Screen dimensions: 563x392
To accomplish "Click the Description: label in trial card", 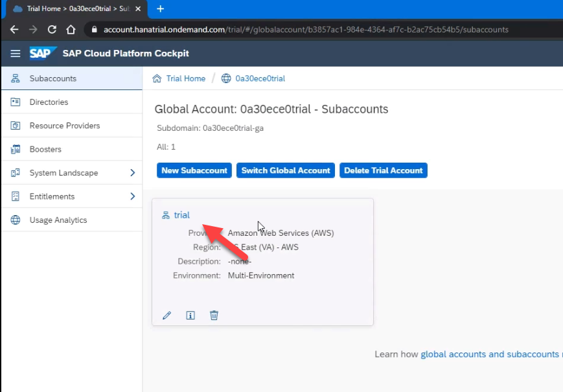I will coord(200,261).
